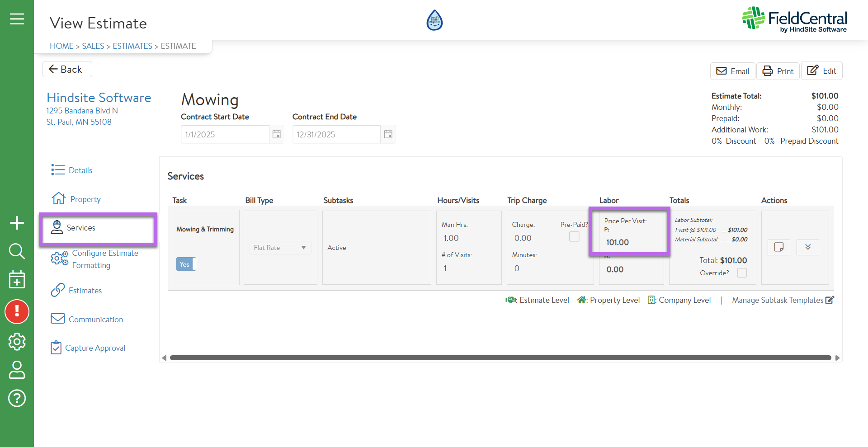Screen dimensions: 868x447
Task: Open the user profile icon in sidebar
Action: pyautogui.click(x=17, y=370)
